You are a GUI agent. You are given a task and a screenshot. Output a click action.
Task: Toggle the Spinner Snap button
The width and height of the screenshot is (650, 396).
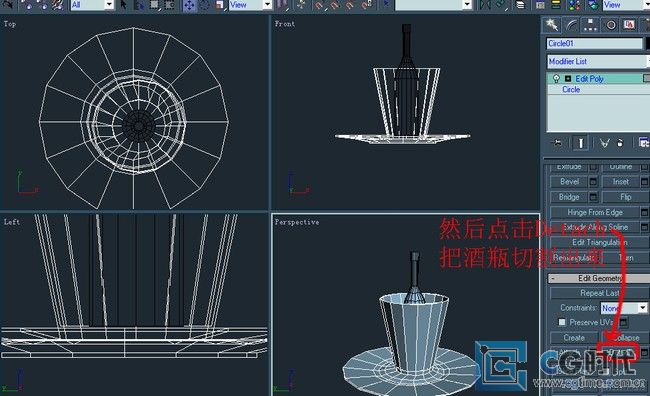click(365, 5)
